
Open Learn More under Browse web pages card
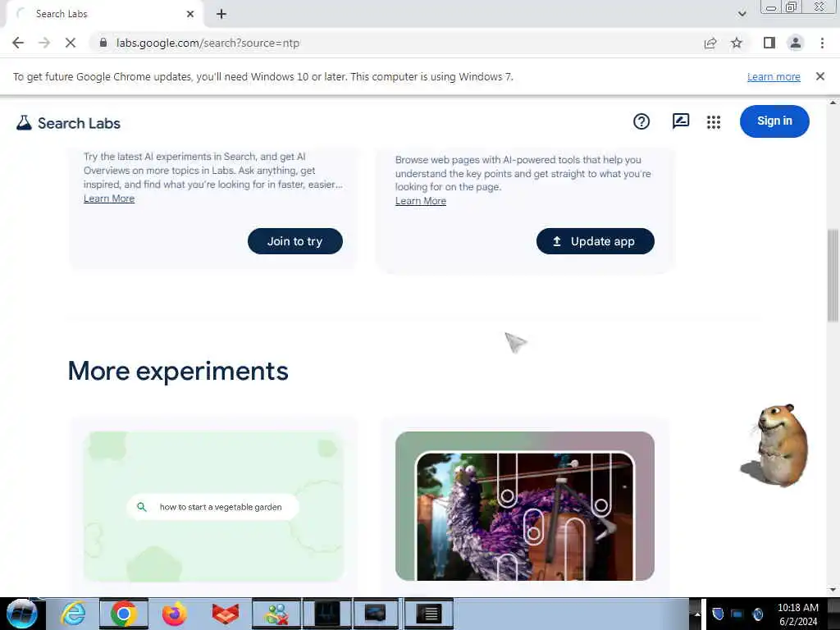[421, 201]
